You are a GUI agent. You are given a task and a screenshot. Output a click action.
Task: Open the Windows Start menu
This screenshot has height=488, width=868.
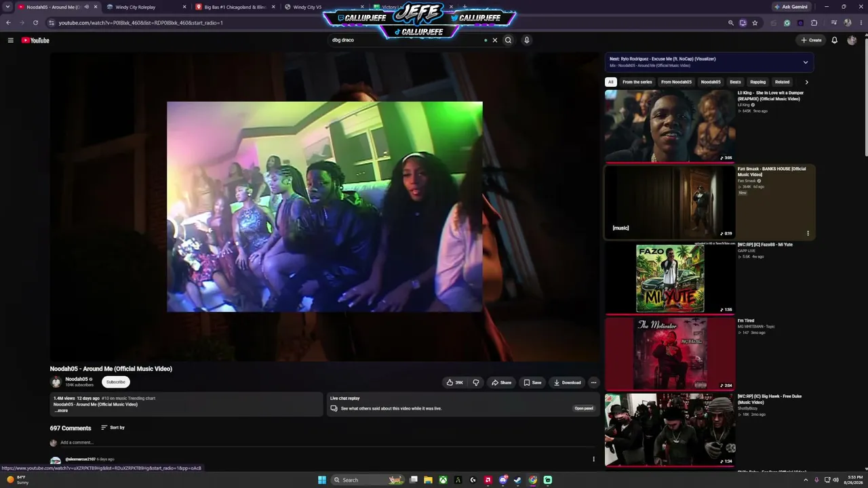pyautogui.click(x=322, y=480)
